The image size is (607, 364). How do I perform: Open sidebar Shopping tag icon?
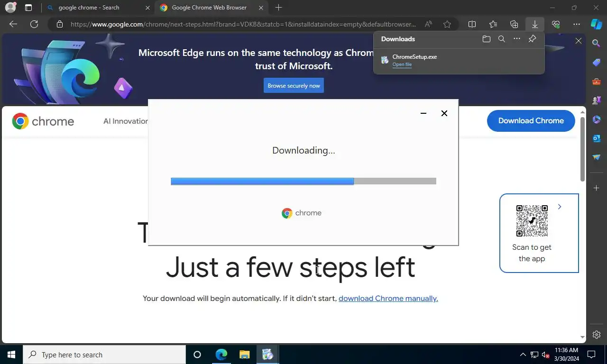pyautogui.click(x=597, y=63)
